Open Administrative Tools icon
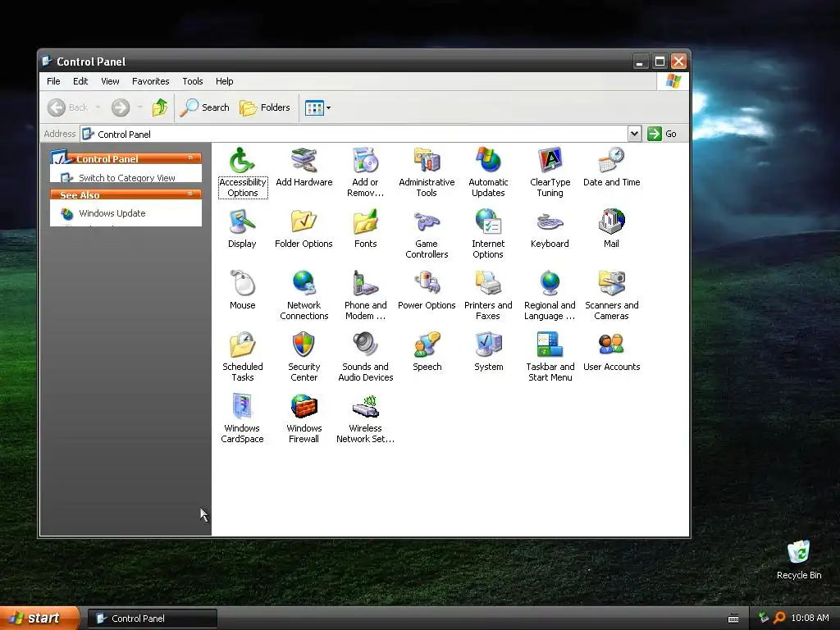This screenshot has width=840, height=630. [x=427, y=160]
